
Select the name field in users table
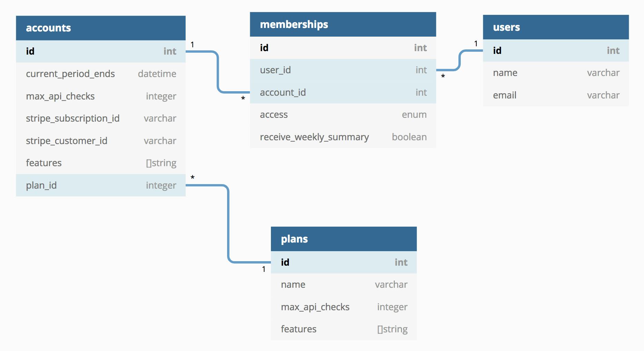[x=556, y=73]
